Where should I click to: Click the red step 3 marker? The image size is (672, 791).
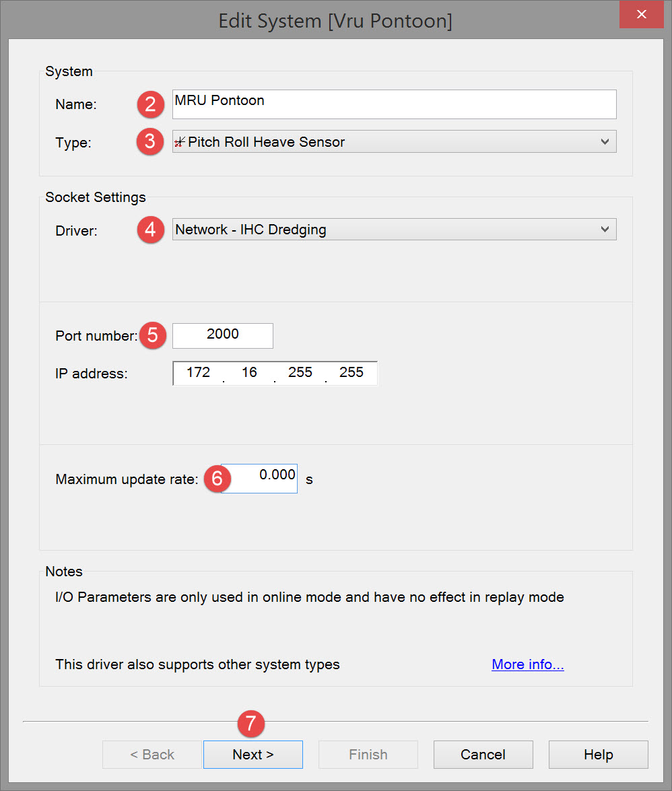pyautogui.click(x=150, y=141)
